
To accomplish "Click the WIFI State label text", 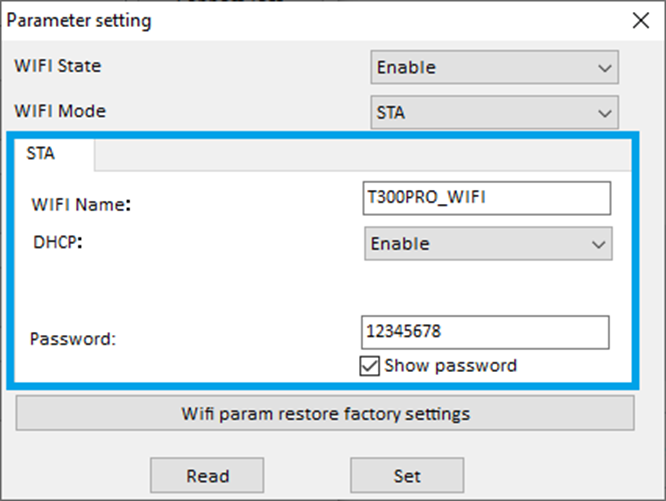I will coord(57,66).
